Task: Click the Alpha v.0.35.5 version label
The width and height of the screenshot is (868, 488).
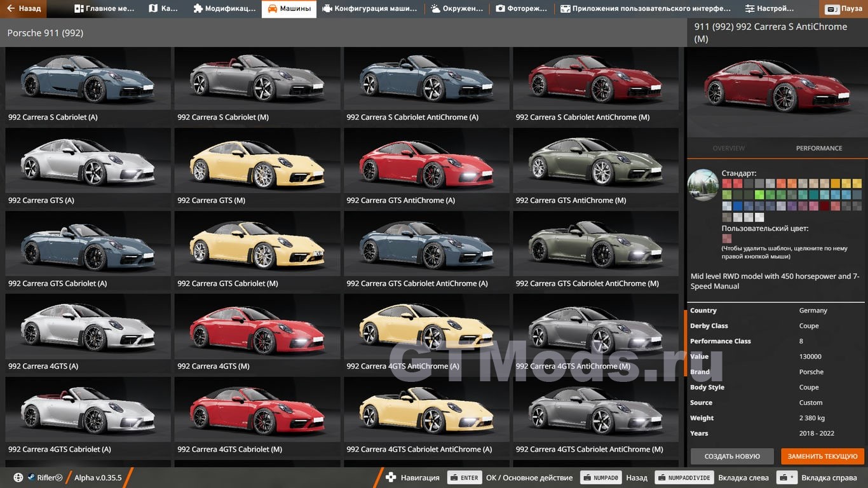Action: tap(98, 477)
